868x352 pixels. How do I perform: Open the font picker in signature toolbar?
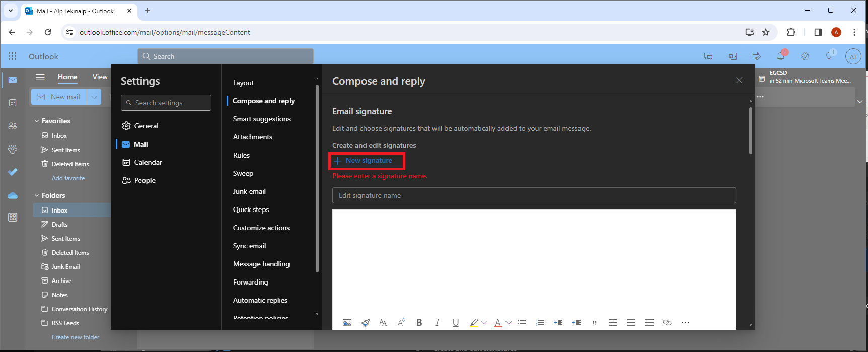tap(383, 323)
